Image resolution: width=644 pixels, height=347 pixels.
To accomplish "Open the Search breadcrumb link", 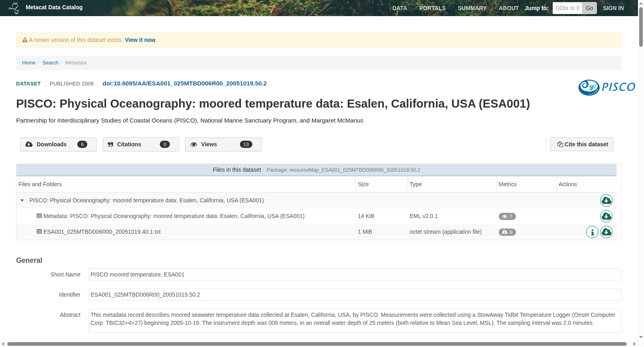I will [50, 63].
